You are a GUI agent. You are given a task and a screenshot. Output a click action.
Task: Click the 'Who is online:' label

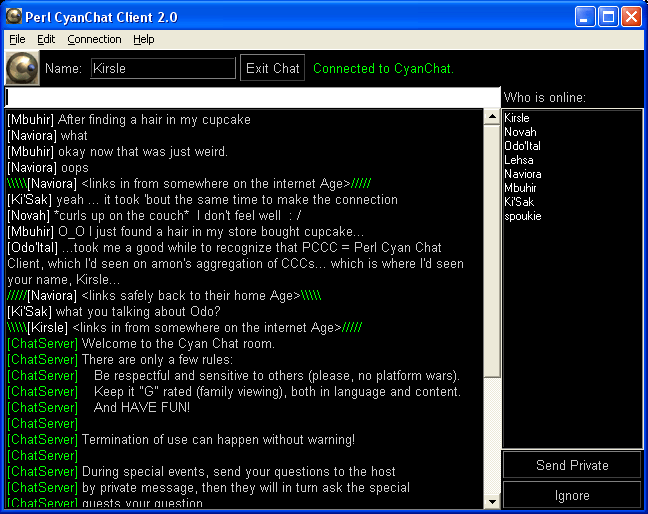(x=544, y=98)
